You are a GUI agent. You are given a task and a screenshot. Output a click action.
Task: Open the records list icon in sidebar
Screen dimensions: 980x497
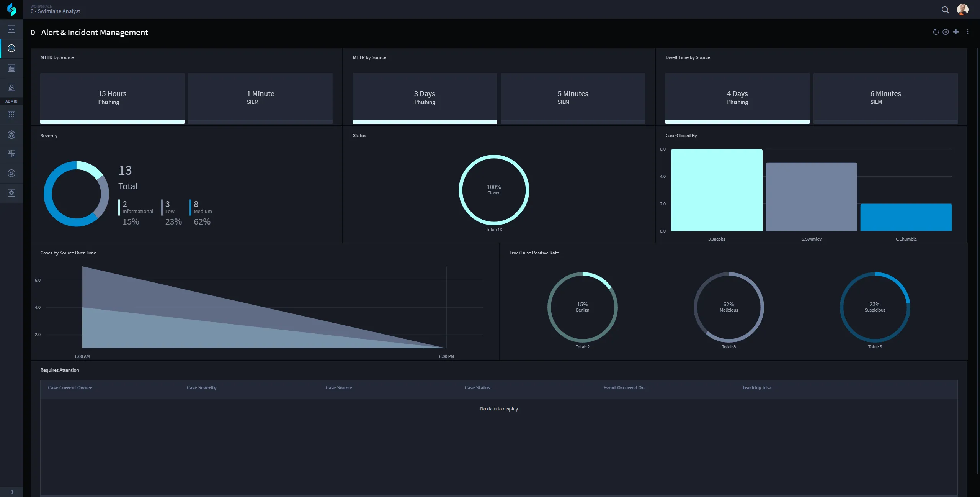tap(11, 68)
